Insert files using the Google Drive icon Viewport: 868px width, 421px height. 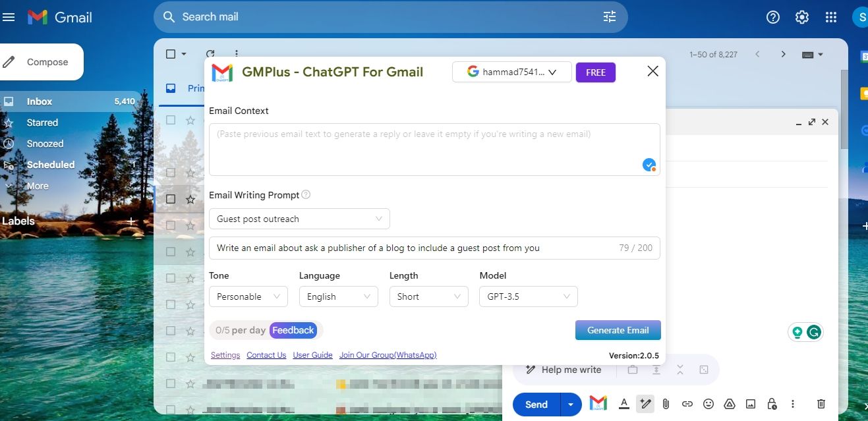(x=730, y=404)
